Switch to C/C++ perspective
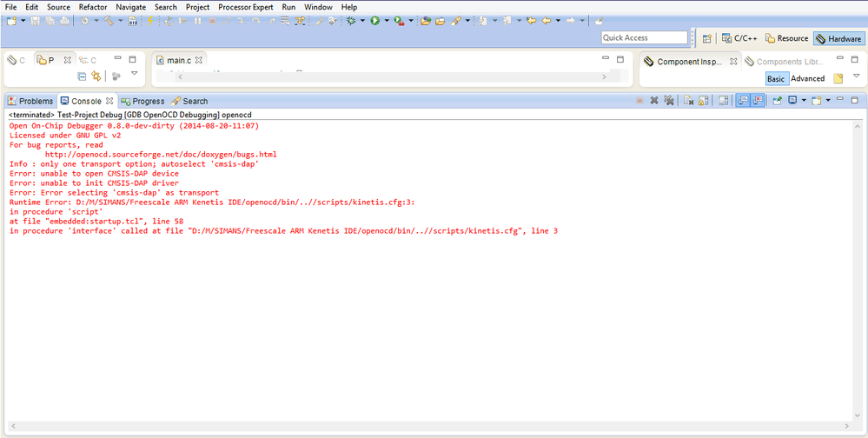Image resolution: width=868 pixels, height=438 pixels. click(x=739, y=38)
